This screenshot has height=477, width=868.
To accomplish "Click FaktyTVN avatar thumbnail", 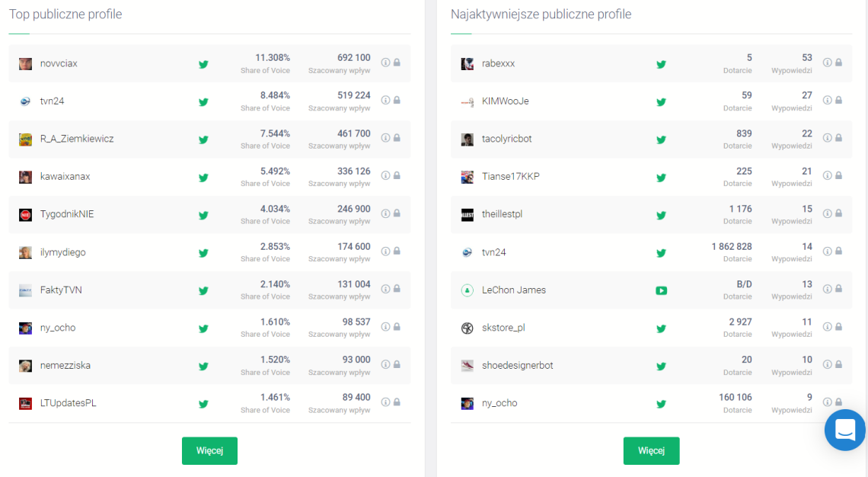I will 25,290.
